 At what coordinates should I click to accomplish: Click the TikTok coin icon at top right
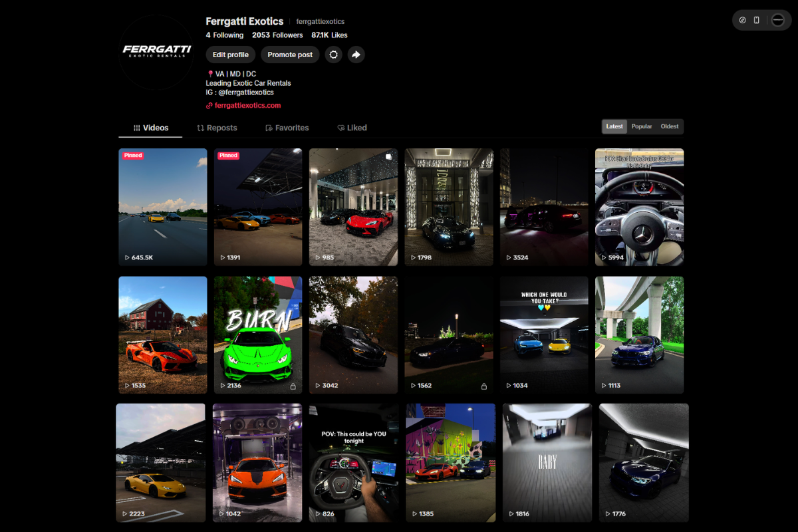click(742, 20)
